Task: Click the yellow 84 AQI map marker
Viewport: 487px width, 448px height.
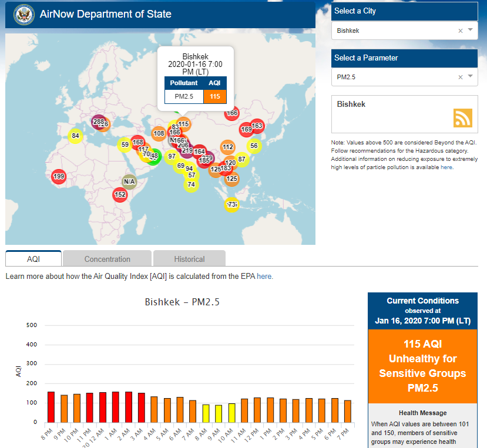Action: pos(75,136)
